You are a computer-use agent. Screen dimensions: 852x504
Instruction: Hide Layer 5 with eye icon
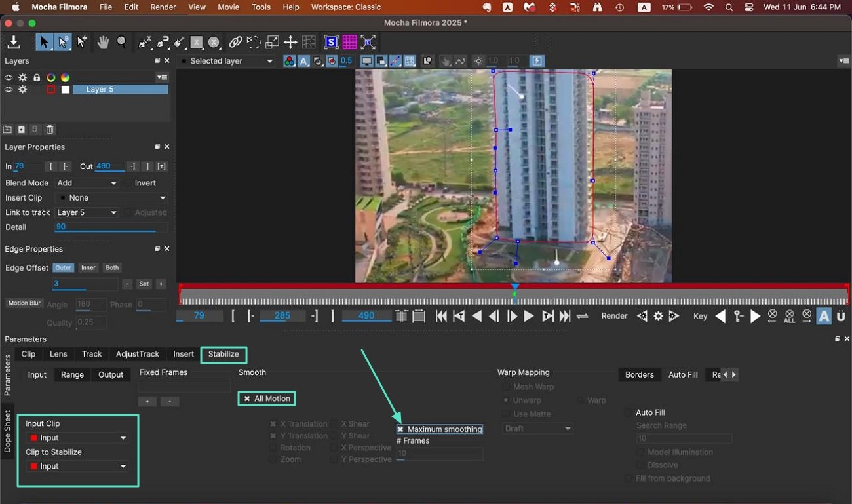pos(9,89)
